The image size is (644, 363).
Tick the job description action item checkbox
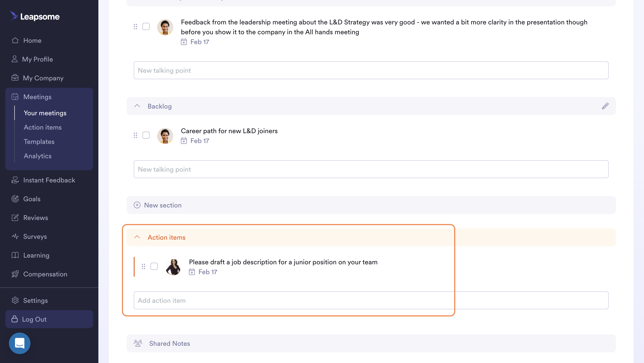pyautogui.click(x=154, y=267)
